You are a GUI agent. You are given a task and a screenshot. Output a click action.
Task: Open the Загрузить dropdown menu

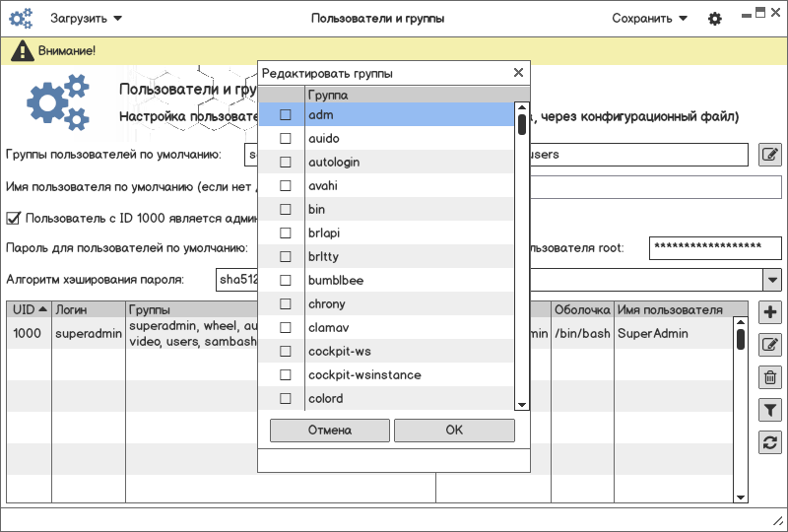pyautogui.click(x=87, y=19)
